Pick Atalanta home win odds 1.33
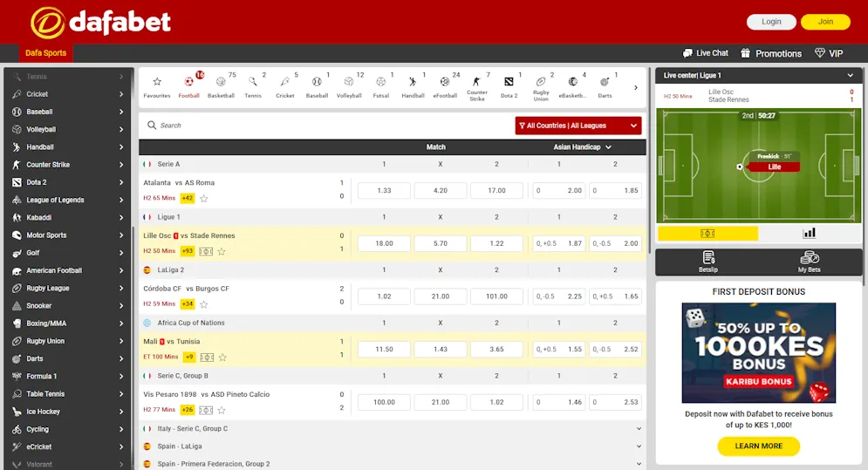 click(384, 190)
